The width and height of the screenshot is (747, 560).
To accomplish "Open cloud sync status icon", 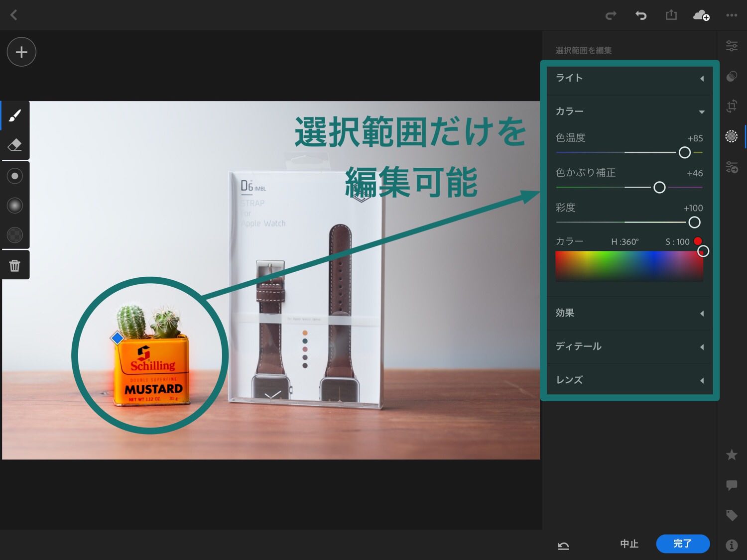I will tap(701, 15).
